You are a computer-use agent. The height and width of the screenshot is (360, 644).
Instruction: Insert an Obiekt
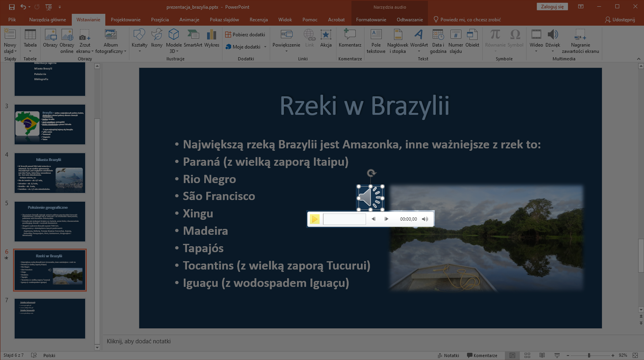(472, 39)
